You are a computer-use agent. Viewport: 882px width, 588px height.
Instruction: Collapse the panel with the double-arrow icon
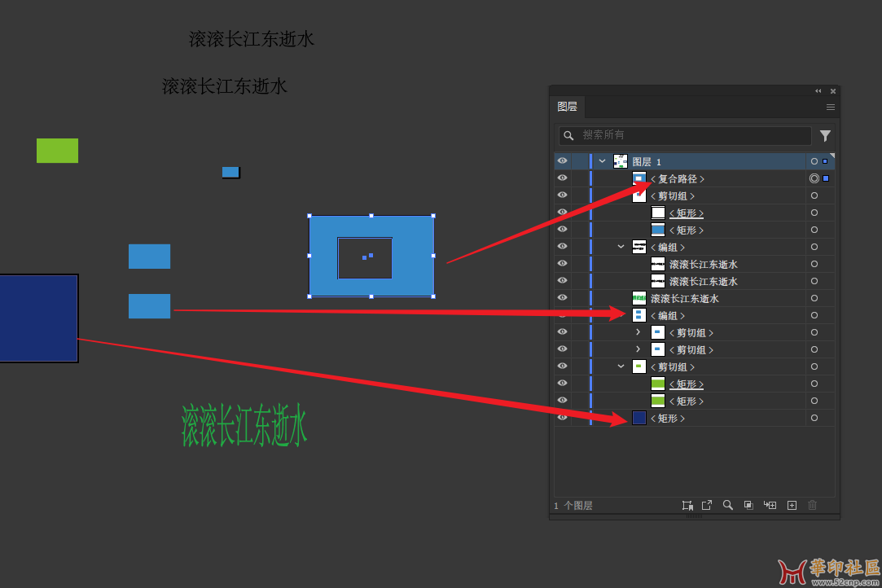(x=818, y=91)
